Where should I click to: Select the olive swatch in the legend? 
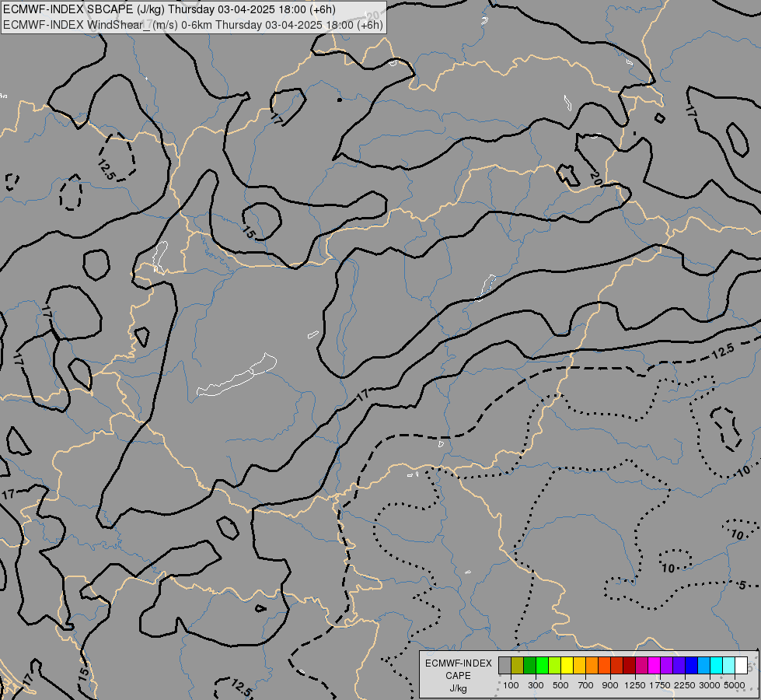(x=518, y=665)
